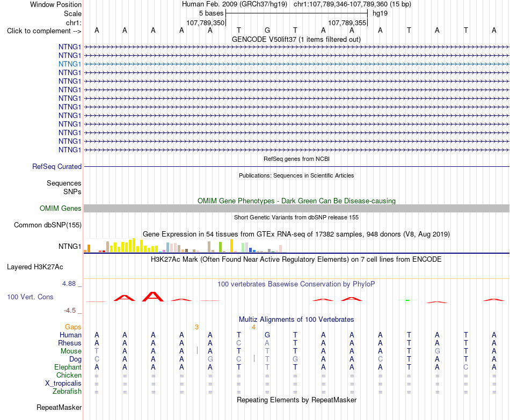
Task: Click the orange insertion marker in Dog row
Action: 254,358
